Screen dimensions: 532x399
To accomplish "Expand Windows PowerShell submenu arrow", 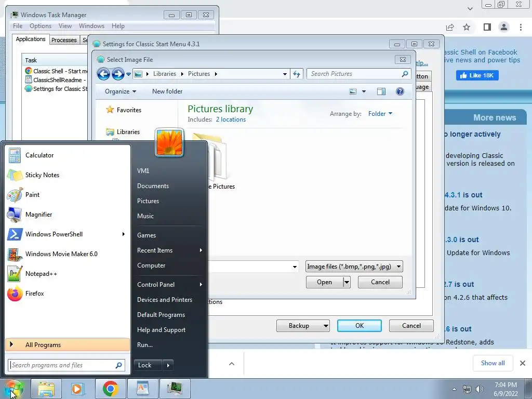I will pyautogui.click(x=124, y=234).
